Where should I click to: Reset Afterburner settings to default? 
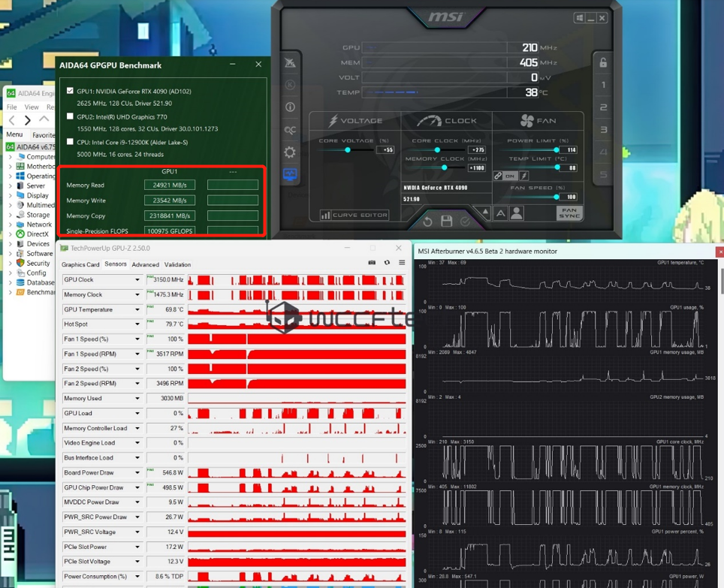[x=427, y=222]
